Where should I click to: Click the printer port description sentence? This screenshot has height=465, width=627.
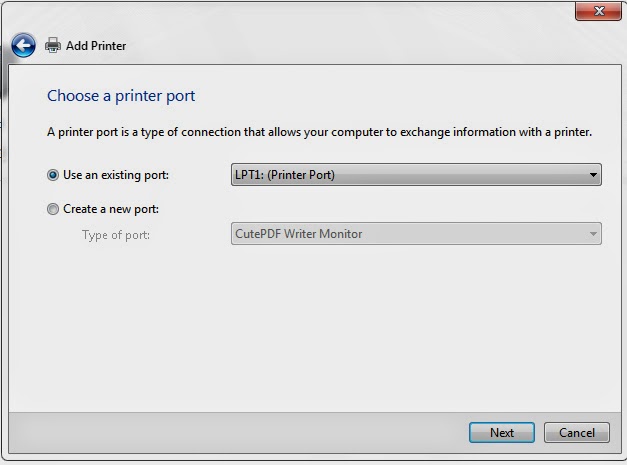[x=319, y=132]
